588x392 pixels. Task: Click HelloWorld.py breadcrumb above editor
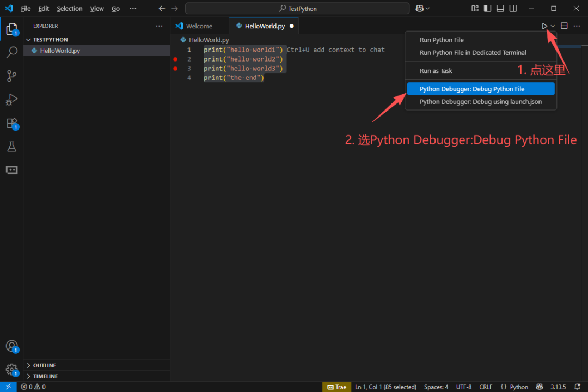coord(205,40)
